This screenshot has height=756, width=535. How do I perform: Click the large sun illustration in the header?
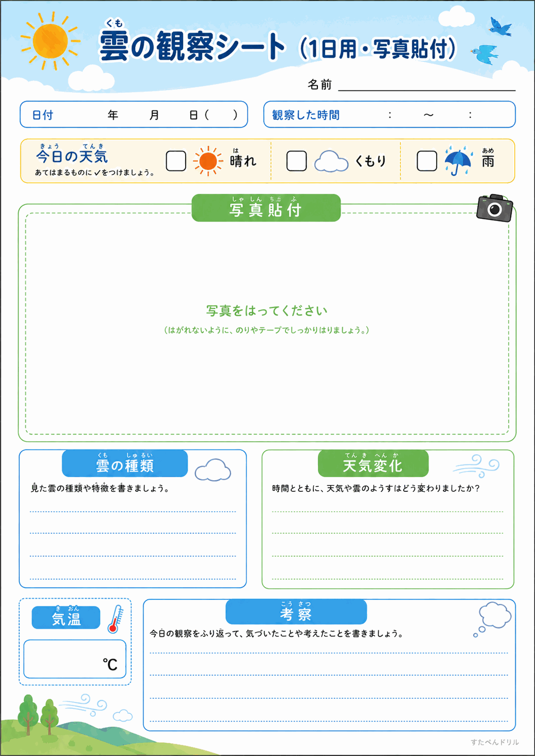point(50,42)
